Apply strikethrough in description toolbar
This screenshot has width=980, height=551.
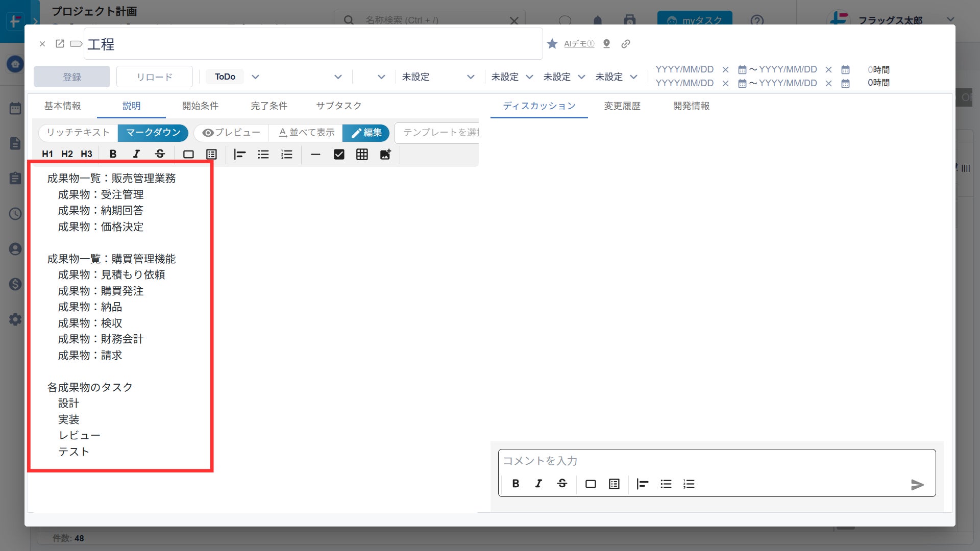click(x=160, y=154)
